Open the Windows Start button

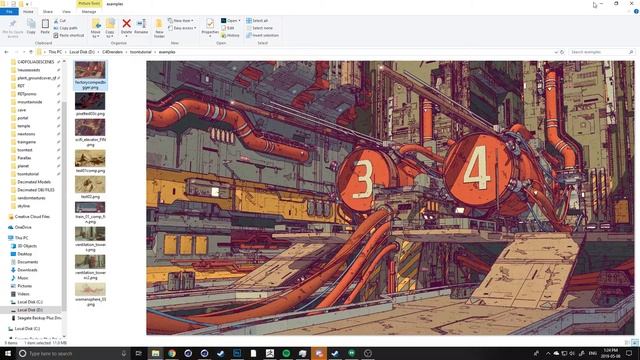point(7,353)
